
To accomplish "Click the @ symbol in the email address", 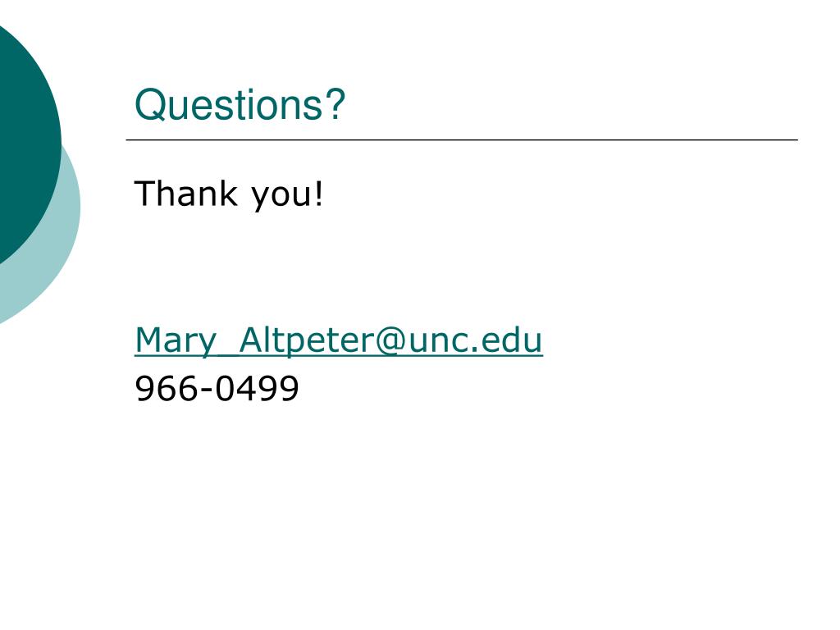I will point(390,340).
